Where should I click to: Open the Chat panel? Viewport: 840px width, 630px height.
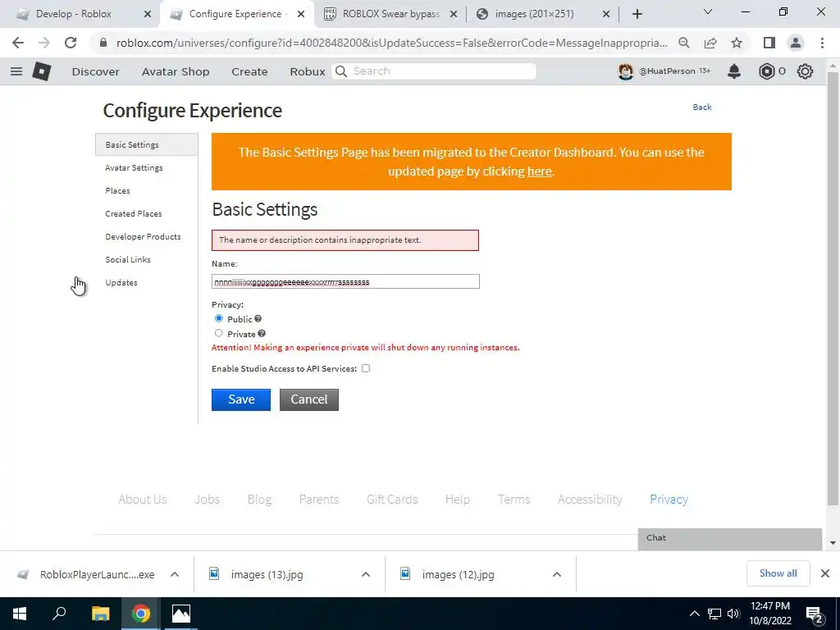729,538
